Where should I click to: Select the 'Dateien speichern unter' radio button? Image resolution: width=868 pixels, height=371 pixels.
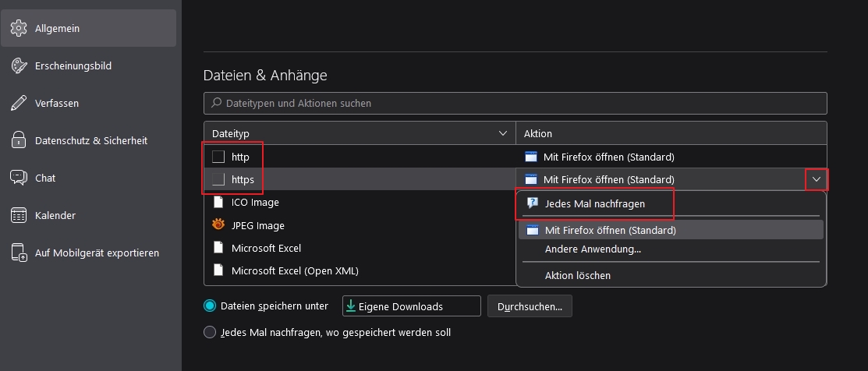click(x=210, y=306)
